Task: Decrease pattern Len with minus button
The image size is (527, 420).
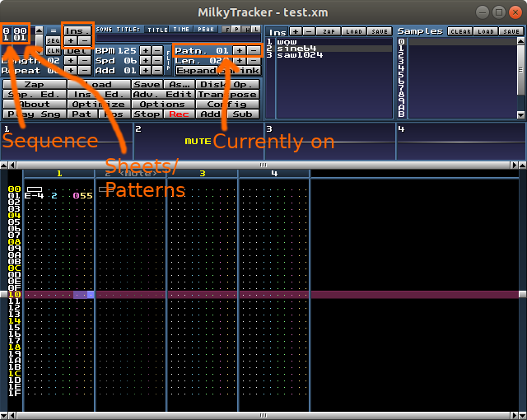Action: (254, 61)
